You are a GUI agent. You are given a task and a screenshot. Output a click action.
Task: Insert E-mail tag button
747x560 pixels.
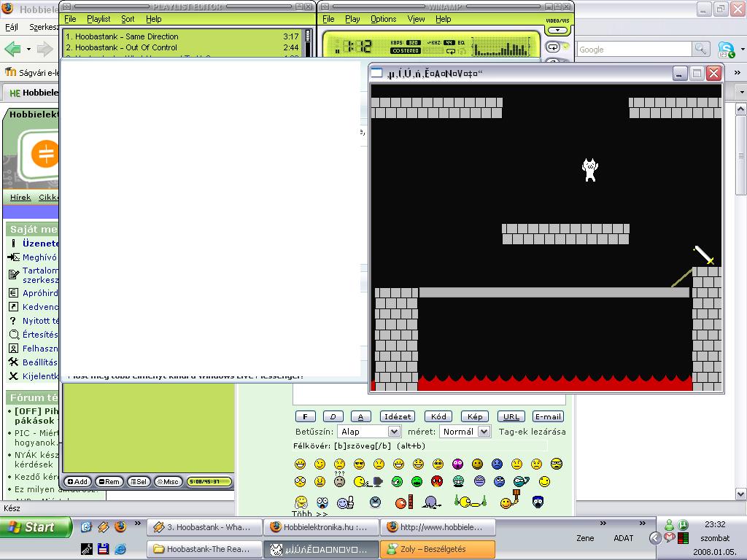click(548, 416)
